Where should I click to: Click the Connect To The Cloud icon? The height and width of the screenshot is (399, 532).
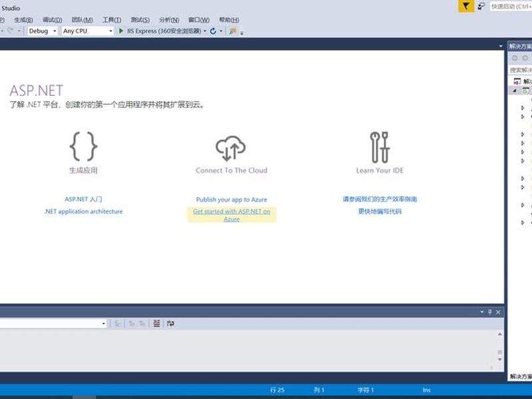[231, 148]
